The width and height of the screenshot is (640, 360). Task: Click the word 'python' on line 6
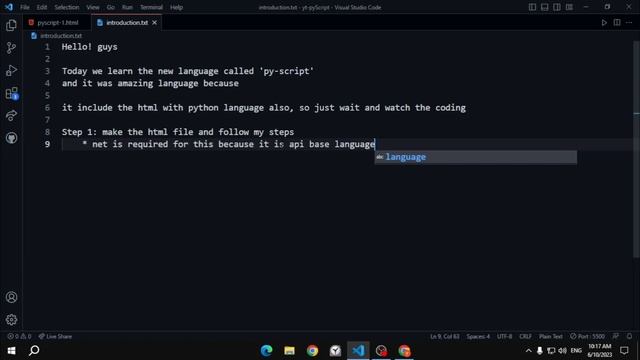tap(203, 108)
